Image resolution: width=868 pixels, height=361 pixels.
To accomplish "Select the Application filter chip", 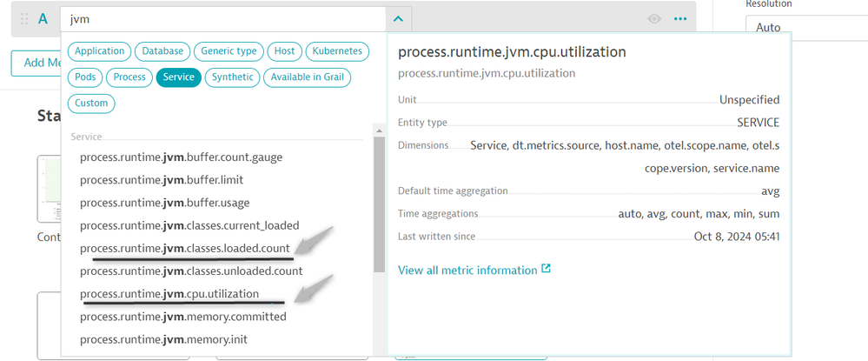I will coord(100,51).
